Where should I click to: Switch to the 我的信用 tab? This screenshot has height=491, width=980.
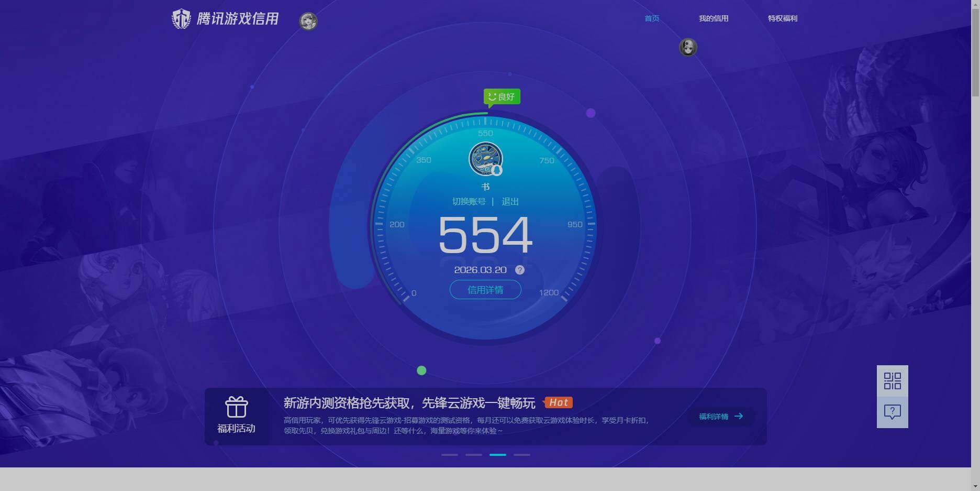[714, 18]
